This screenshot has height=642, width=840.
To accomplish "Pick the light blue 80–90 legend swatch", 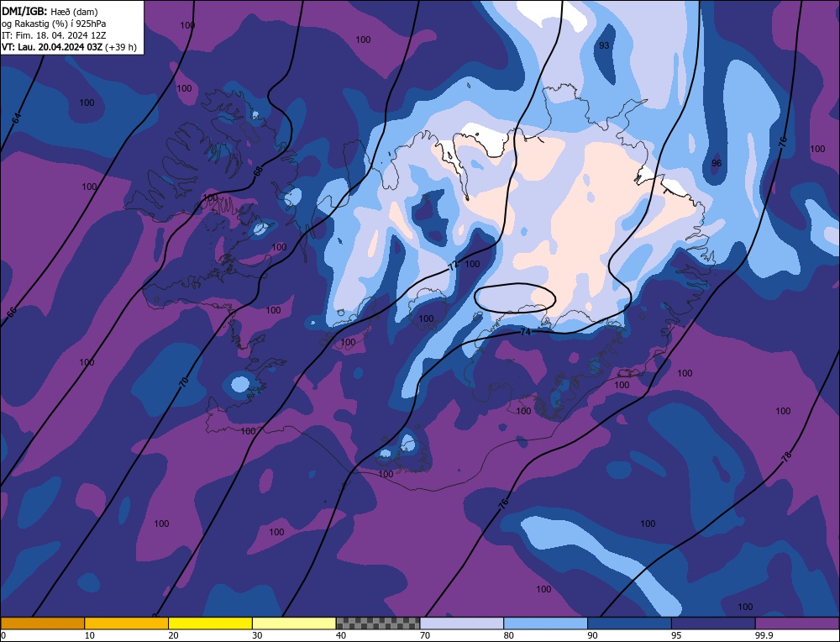I will [x=545, y=624].
